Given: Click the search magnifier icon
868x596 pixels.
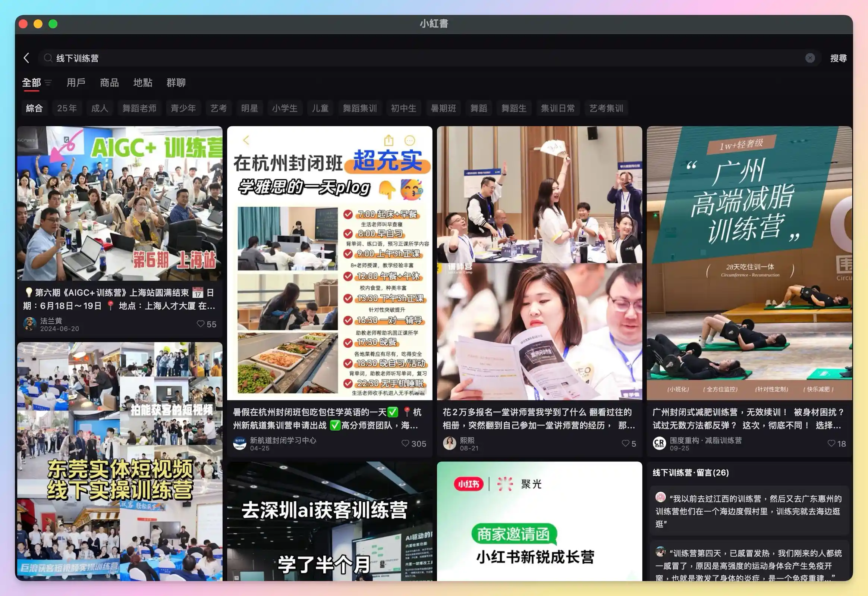Looking at the screenshot, I should click(48, 58).
